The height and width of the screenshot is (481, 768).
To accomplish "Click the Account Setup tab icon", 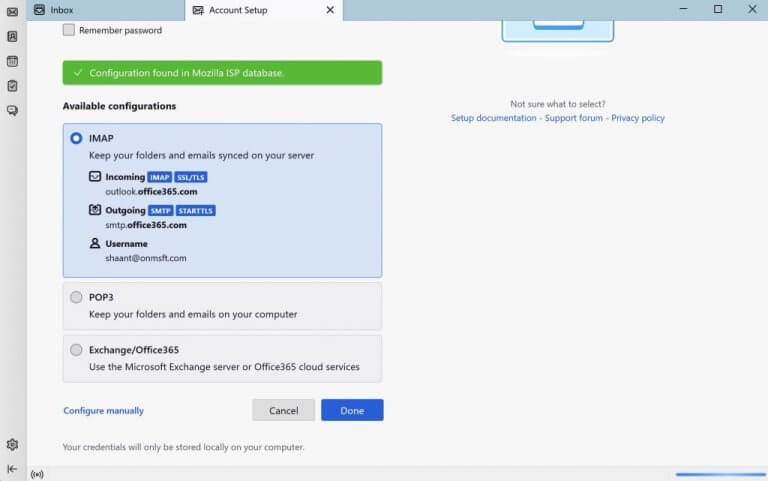I will click(198, 10).
